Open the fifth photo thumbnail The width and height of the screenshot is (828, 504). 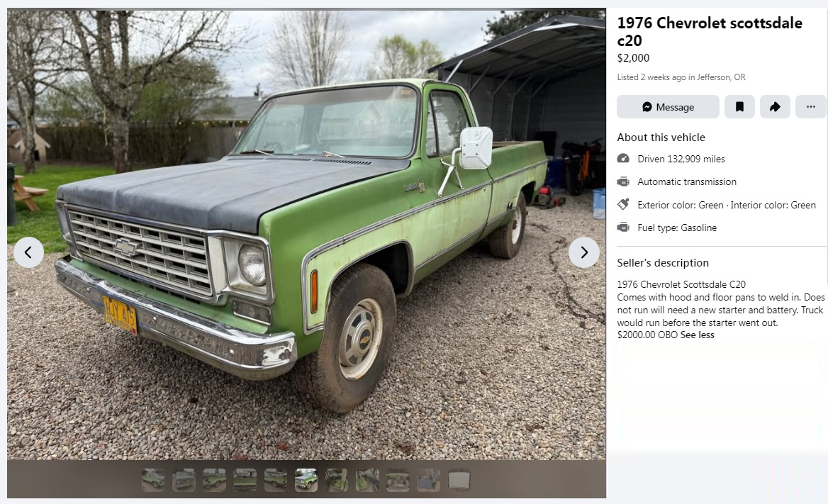coord(276,480)
